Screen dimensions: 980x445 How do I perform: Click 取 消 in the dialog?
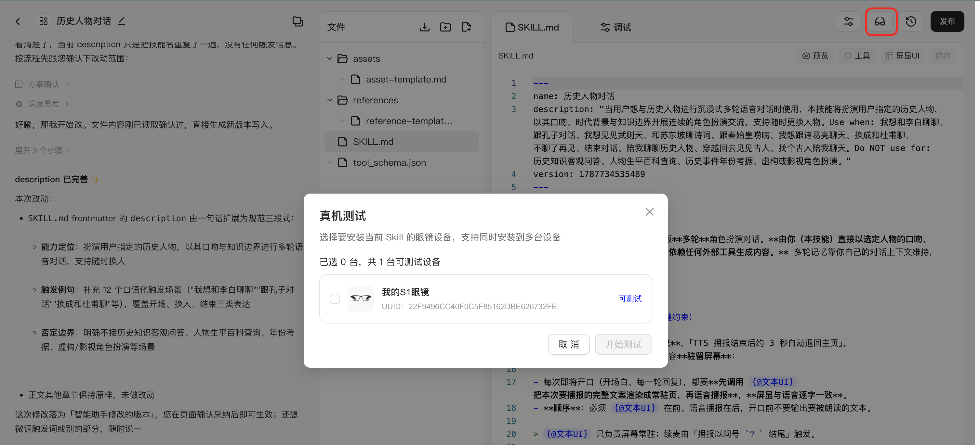click(568, 344)
